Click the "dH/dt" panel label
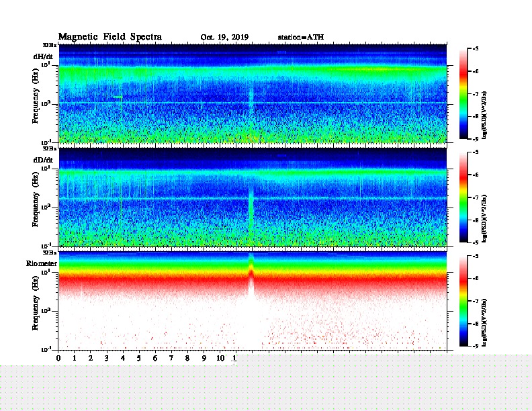532x411 pixels. tap(43, 56)
